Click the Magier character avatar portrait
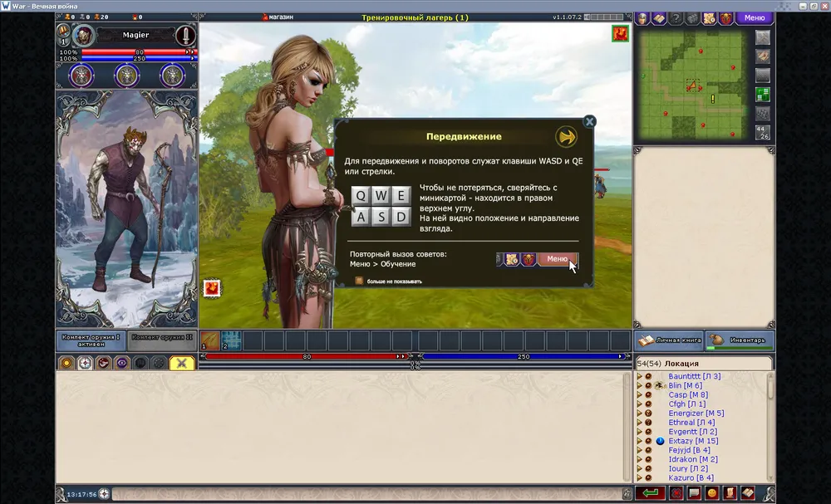Screen dimensions: 831x504 point(84,36)
